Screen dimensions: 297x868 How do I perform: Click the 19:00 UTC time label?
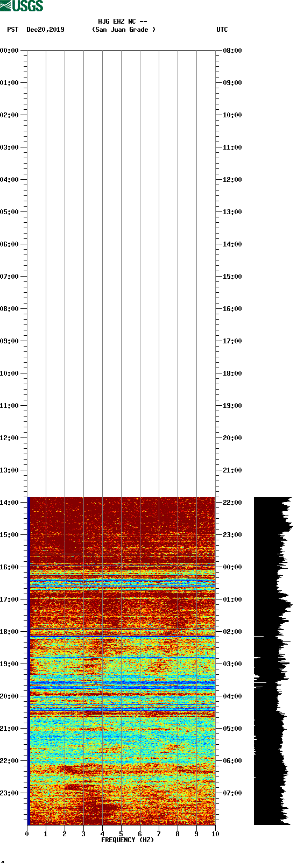232,406
